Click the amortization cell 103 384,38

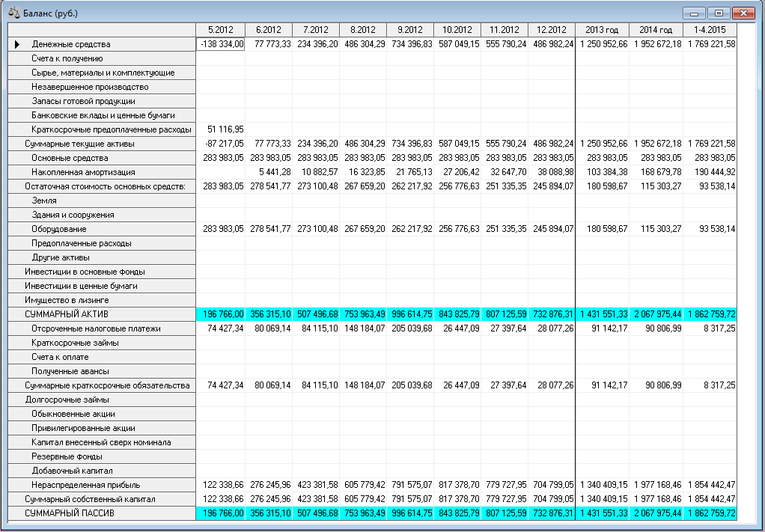click(603, 172)
